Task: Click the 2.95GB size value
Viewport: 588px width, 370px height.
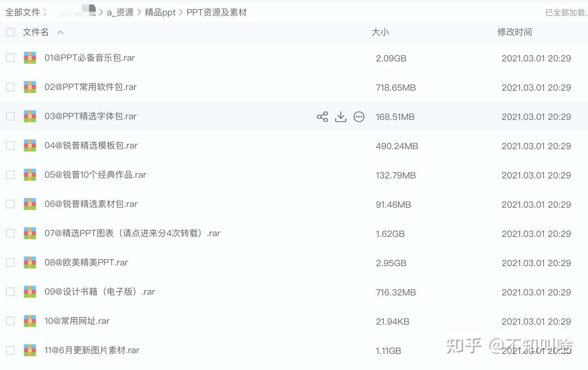Action: pos(391,263)
